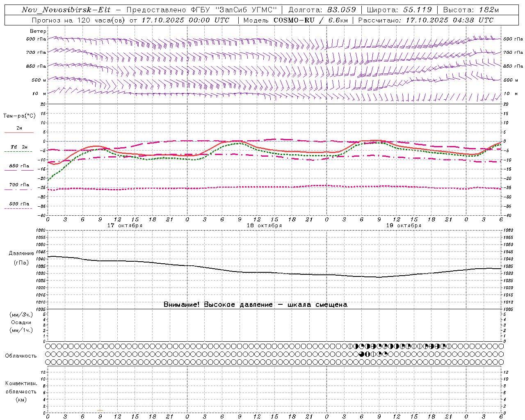Click the model name COSMO-RU / 6.6км

point(310,20)
